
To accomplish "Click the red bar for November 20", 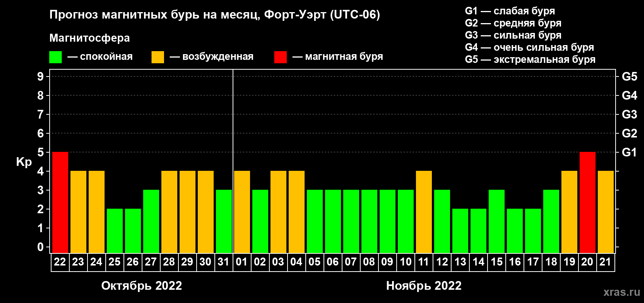I will click(588, 203).
